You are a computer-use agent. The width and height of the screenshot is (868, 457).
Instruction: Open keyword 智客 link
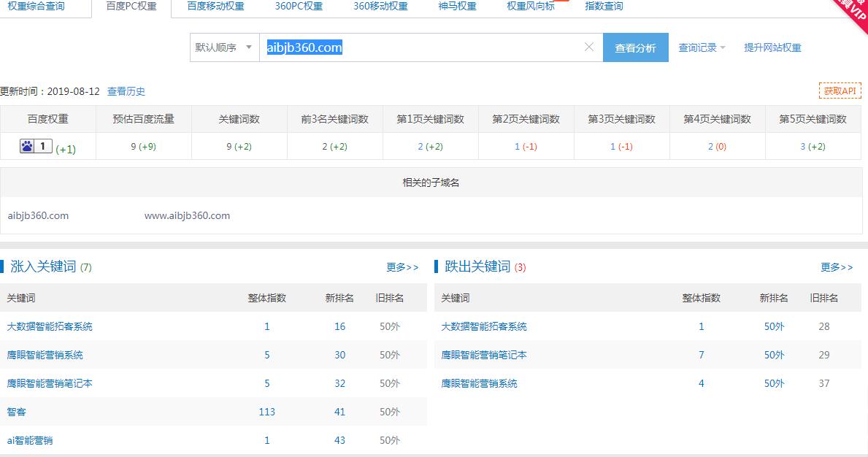[x=16, y=412]
